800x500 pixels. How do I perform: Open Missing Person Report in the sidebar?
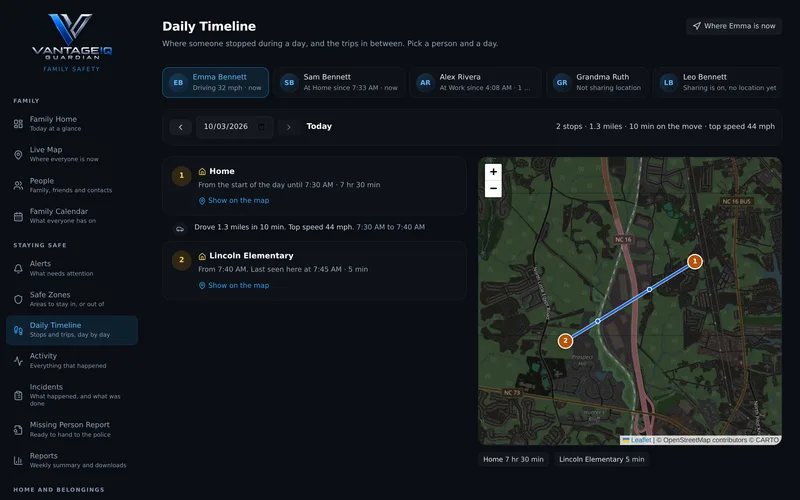[x=72, y=429]
